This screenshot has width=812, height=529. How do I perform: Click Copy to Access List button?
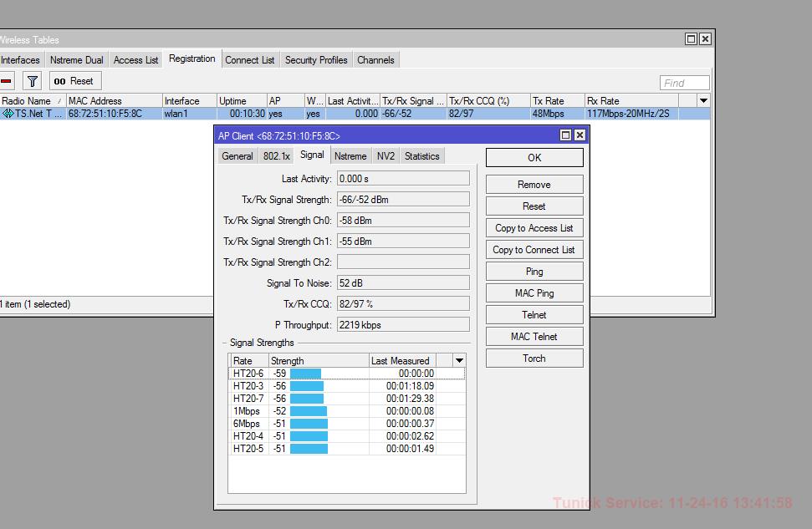(534, 228)
